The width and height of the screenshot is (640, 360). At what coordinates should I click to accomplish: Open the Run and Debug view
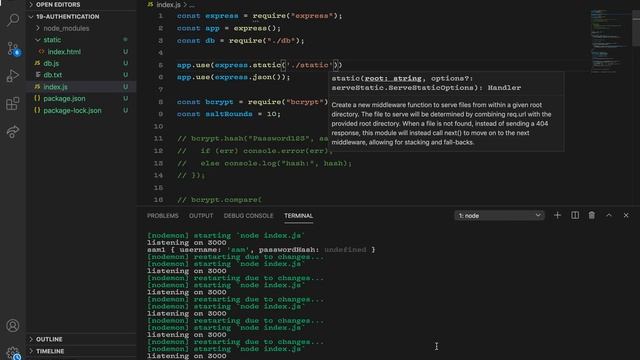coord(13,76)
